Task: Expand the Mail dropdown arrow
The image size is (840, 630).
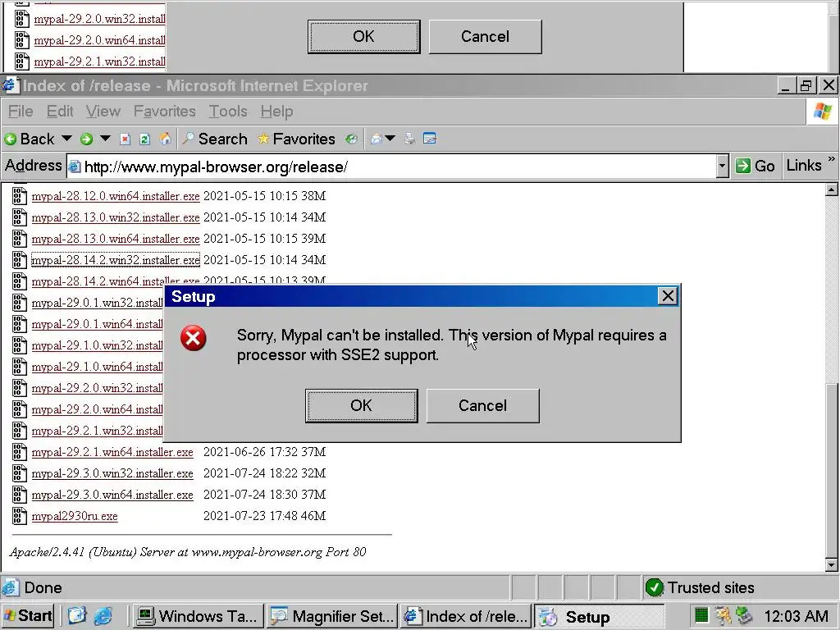Action: click(x=390, y=138)
